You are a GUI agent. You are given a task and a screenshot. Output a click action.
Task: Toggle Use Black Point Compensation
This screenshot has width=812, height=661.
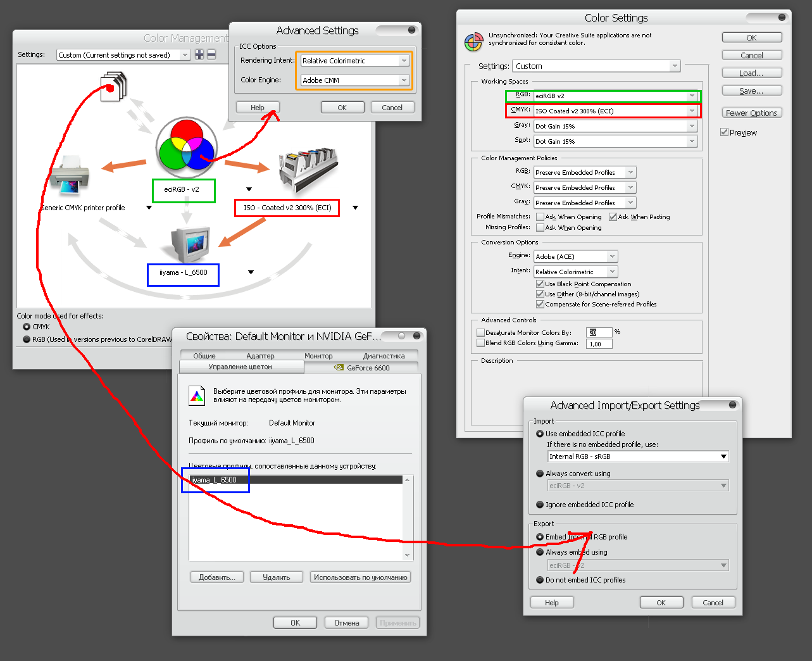540,284
